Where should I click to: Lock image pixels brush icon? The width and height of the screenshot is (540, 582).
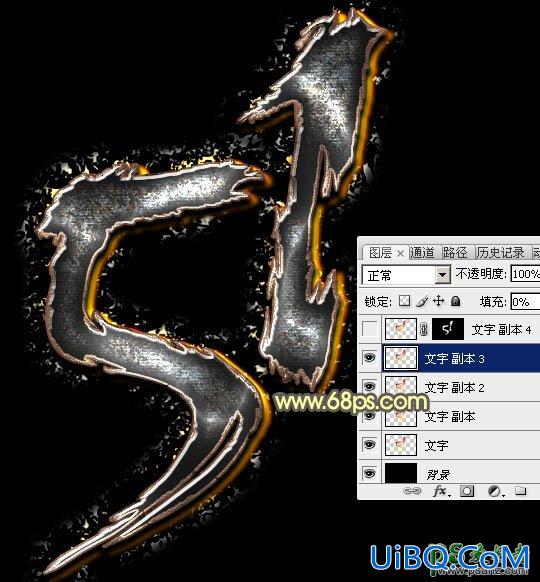pyautogui.click(x=422, y=301)
